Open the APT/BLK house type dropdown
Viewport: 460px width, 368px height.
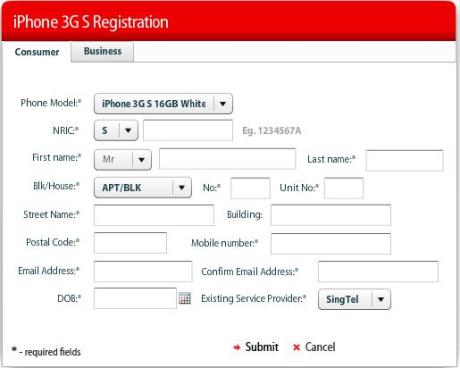[x=143, y=188]
